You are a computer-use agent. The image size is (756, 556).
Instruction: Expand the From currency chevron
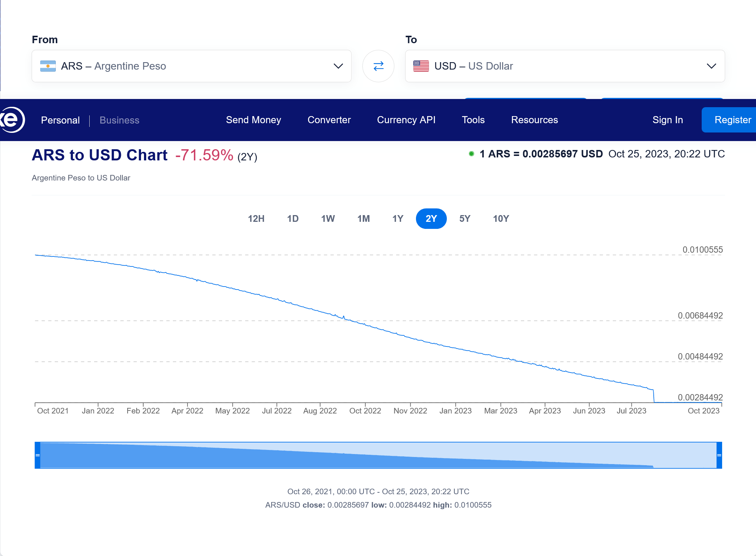[x=338, y=66]
